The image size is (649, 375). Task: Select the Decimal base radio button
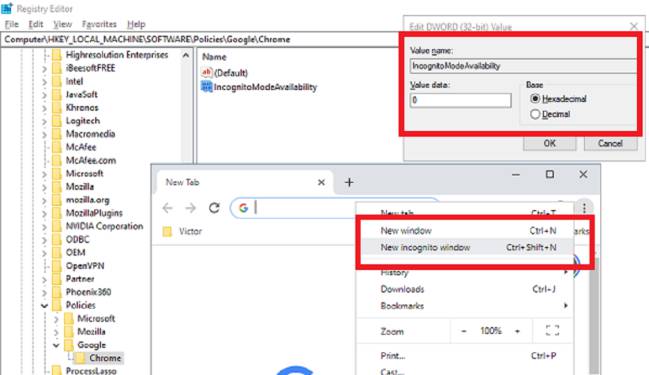[535, 114]
